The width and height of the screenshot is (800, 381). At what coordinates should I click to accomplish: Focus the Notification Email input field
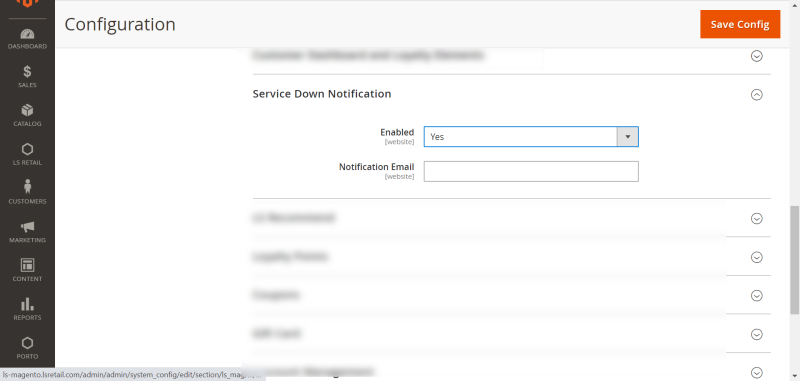pyautogui.click(x=531, y=171)
